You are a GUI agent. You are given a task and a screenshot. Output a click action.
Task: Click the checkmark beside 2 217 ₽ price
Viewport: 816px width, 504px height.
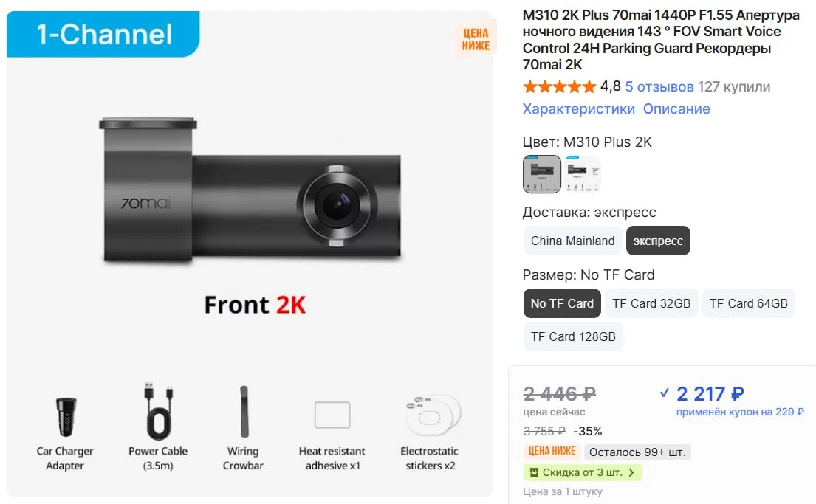[x=665, y=393]
